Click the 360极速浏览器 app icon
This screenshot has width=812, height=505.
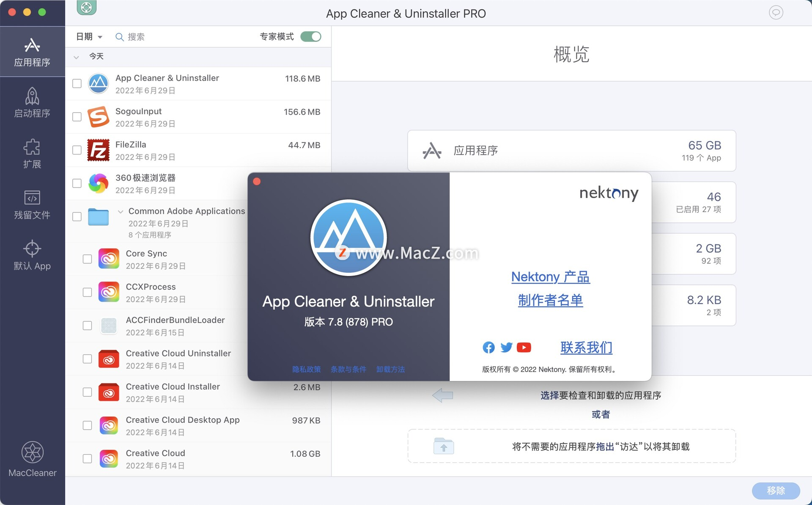click(99, 183)
